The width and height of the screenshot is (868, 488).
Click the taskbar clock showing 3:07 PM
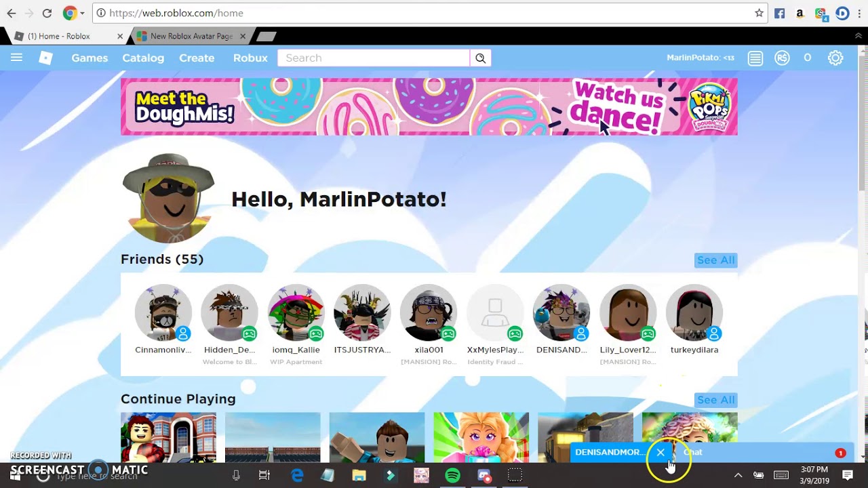[814, 475]
